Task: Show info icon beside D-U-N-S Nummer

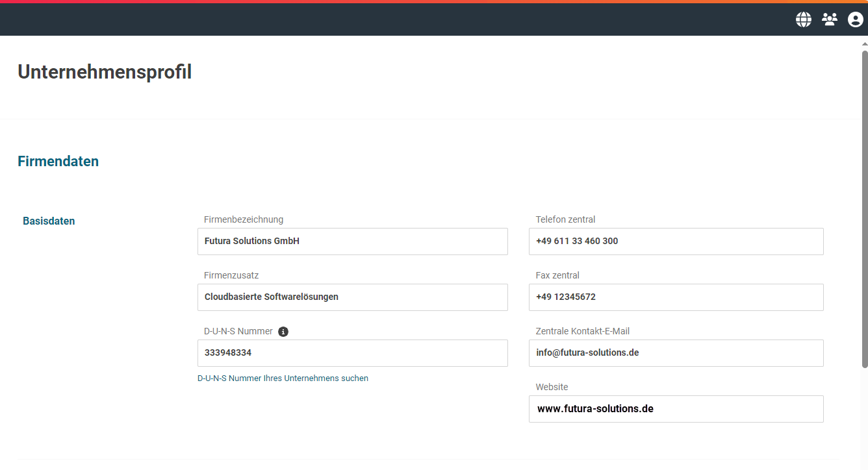Action: (283, 332)
